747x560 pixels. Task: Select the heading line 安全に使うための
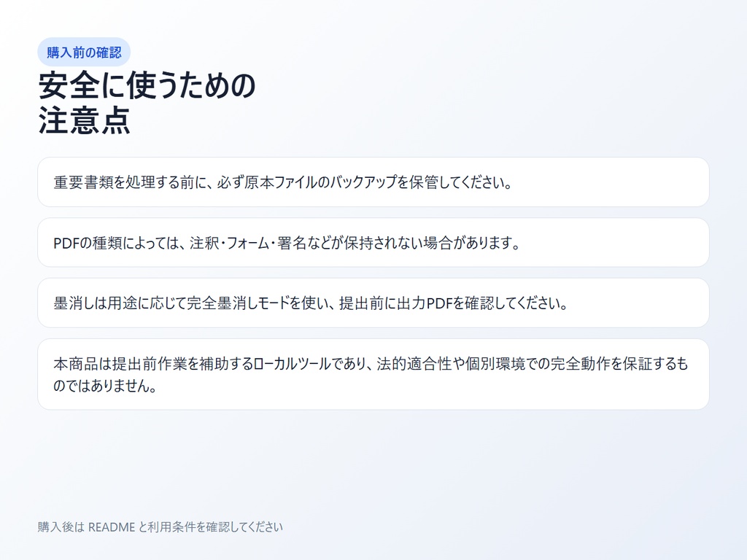click(x=146, y=86)
